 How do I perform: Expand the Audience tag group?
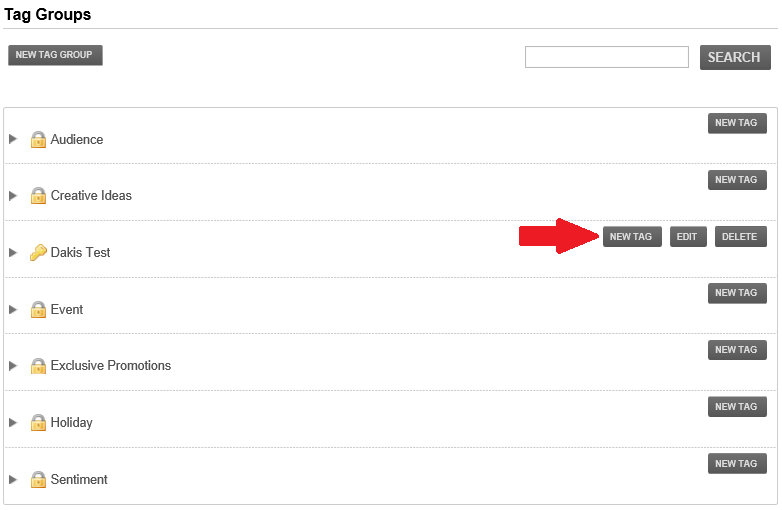(13, 139)
